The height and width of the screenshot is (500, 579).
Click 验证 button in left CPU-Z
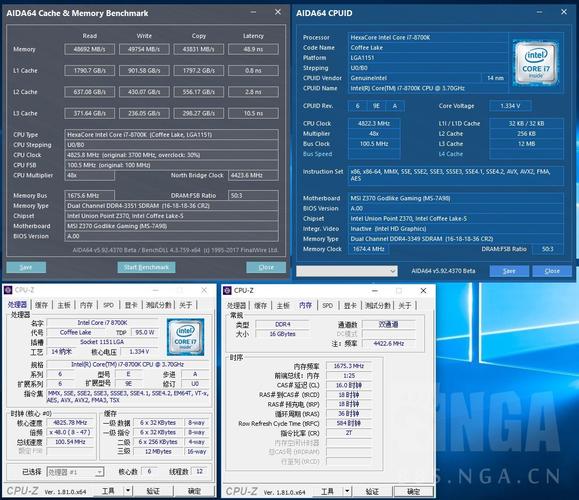click(153, 491)
